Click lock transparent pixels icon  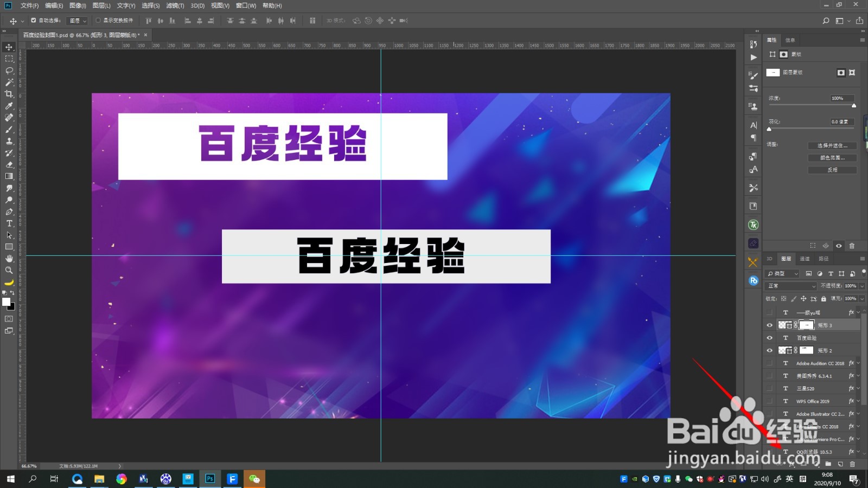[x=783, y=299]
